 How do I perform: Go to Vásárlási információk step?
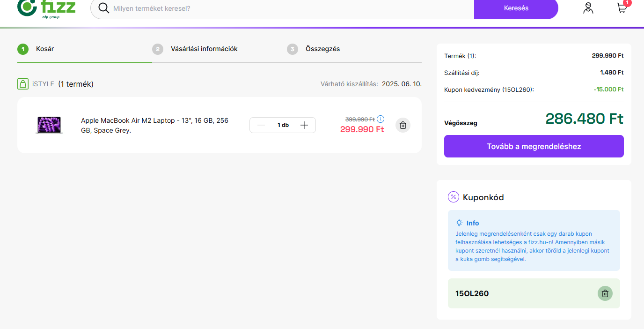coord(204,49)
